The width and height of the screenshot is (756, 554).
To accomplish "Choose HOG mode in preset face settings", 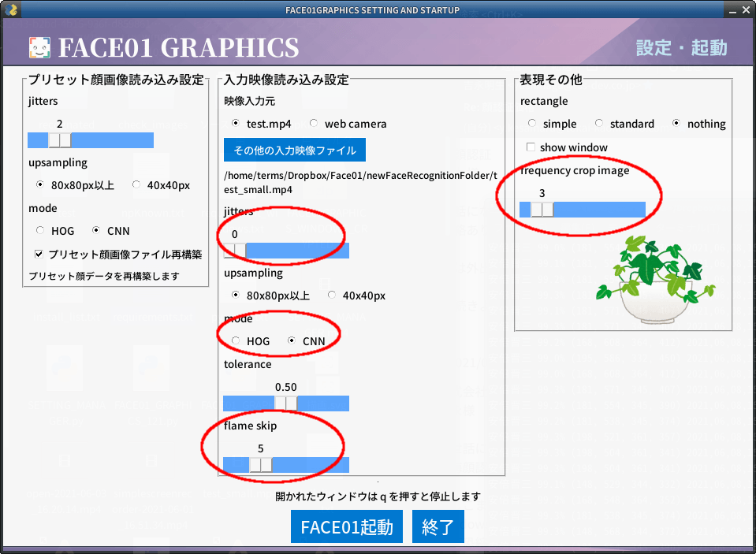I will pos(40,230).
